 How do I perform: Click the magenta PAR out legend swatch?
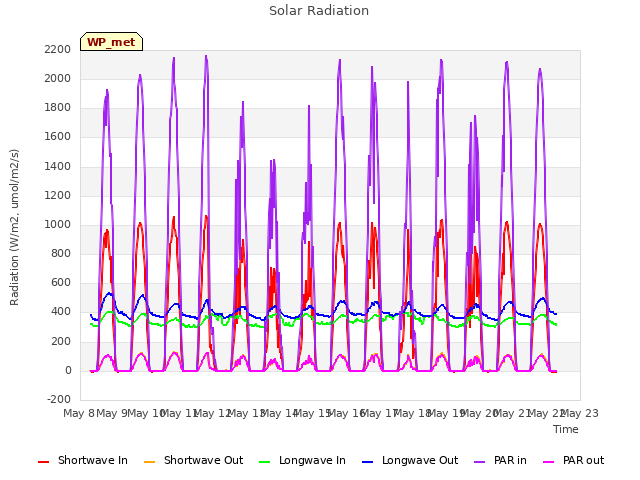(x=549, y=462)
